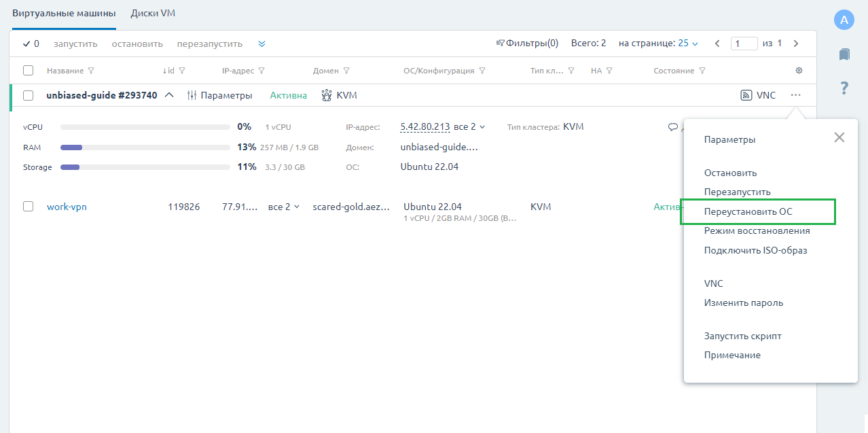Open the per-page count dropdown
Image resolution: width=868 pixels, height=433 pixels.
[688, 44]
